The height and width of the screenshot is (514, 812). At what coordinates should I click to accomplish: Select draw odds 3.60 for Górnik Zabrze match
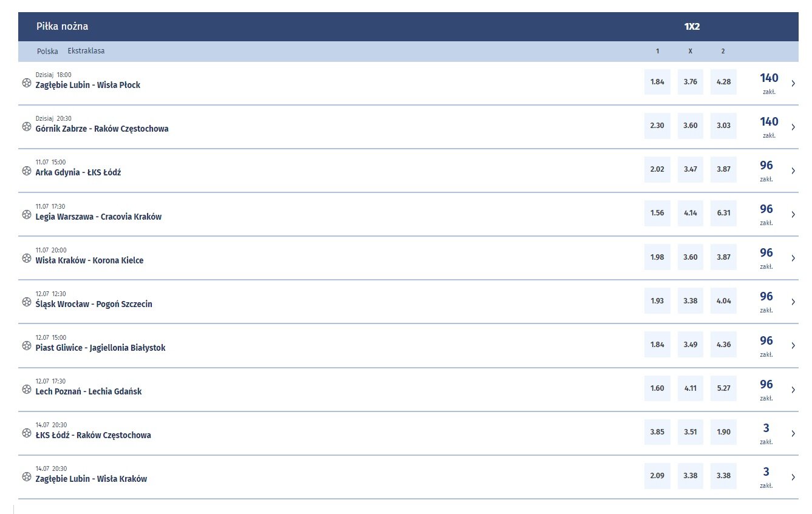point(691,126)
